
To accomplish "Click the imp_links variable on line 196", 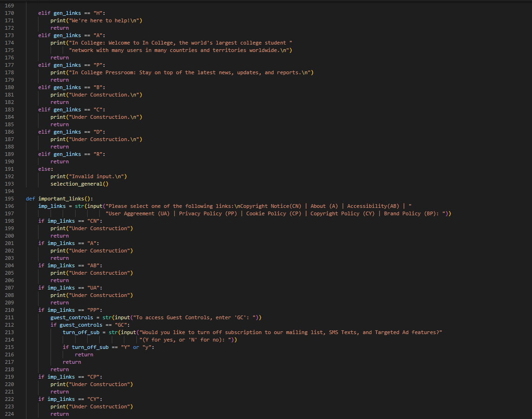I will point(52,206).
